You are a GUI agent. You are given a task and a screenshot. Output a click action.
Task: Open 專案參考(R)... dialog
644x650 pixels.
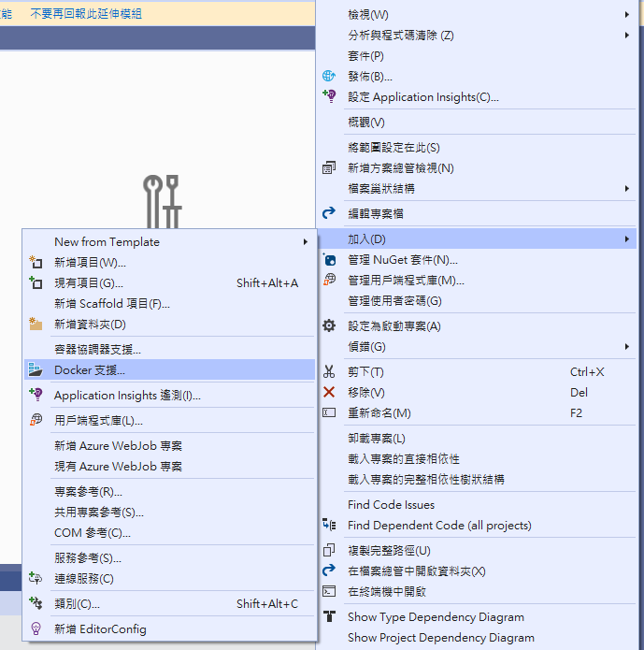coord(169,492)
